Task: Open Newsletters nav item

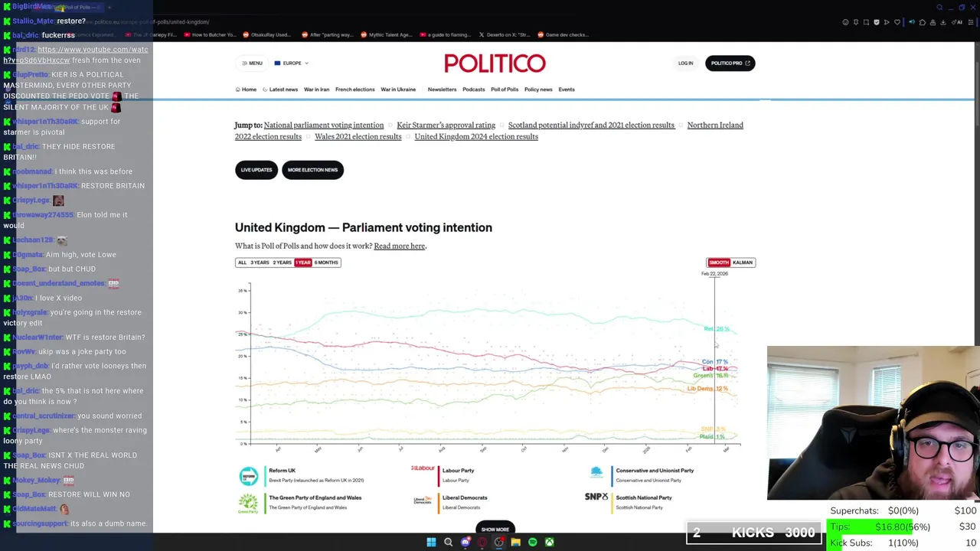Action: 442,90
